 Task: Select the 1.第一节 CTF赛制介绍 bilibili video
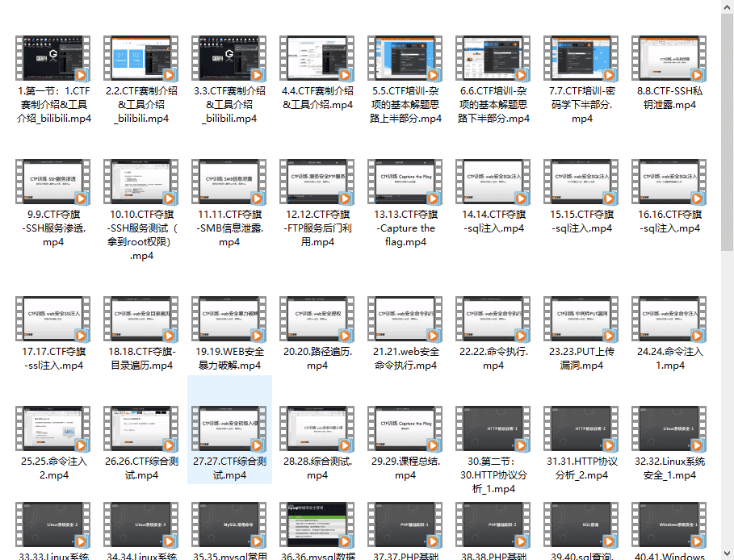(x=53, y=58)
